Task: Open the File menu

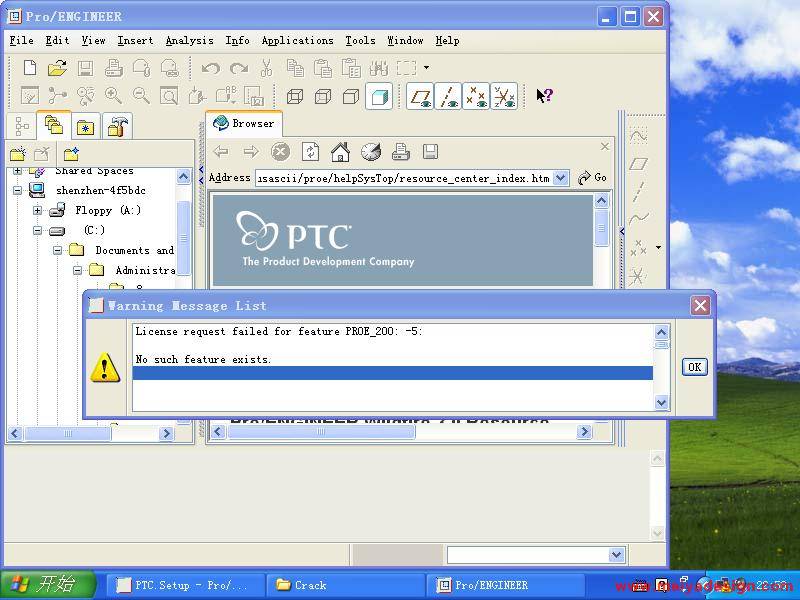Action: [x=21, y=40]
